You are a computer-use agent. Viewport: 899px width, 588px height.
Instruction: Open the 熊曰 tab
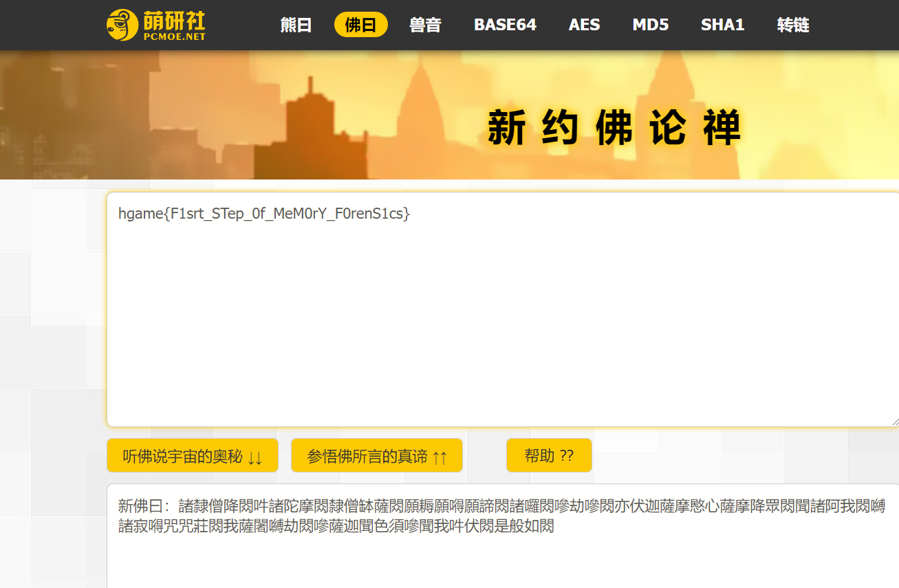[296, 25]
